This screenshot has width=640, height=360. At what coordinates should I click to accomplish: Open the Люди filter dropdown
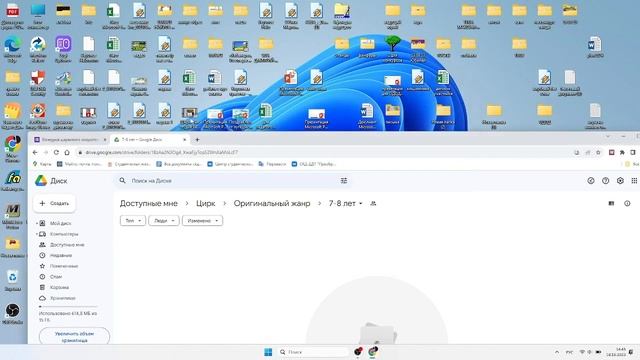pos(164,220)
